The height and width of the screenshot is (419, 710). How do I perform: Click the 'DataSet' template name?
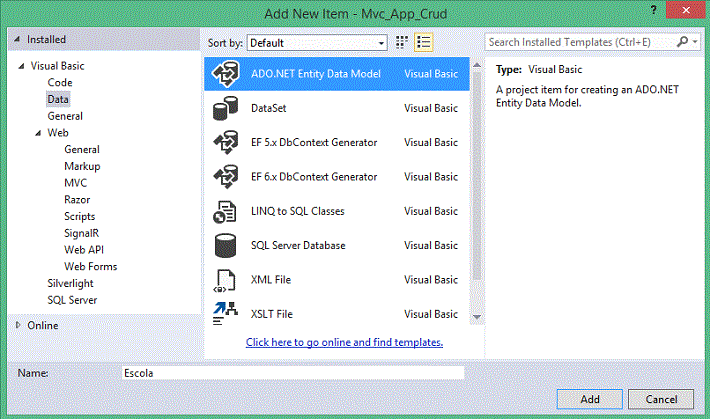pyautogui.click(x=269, y=108)
